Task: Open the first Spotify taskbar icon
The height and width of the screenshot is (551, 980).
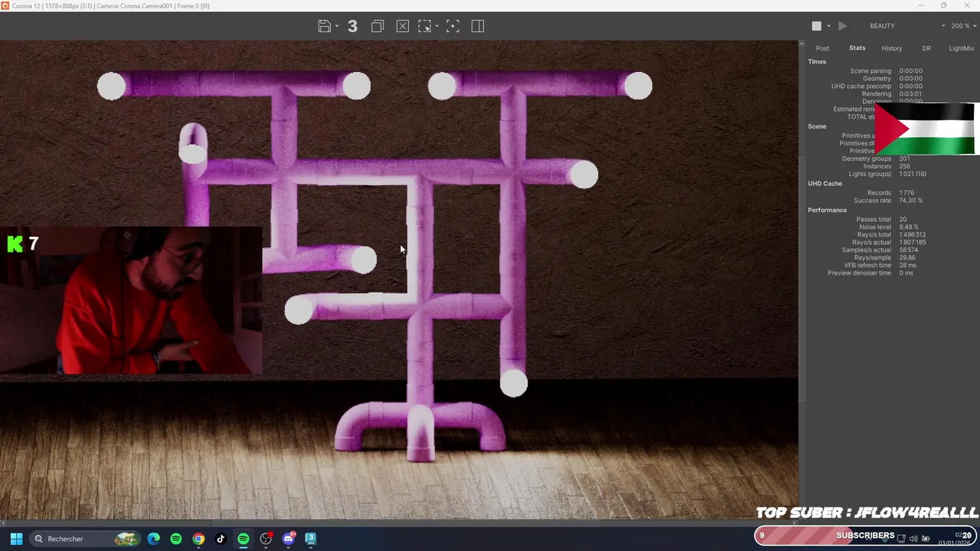Action: (x=176, y=539)
